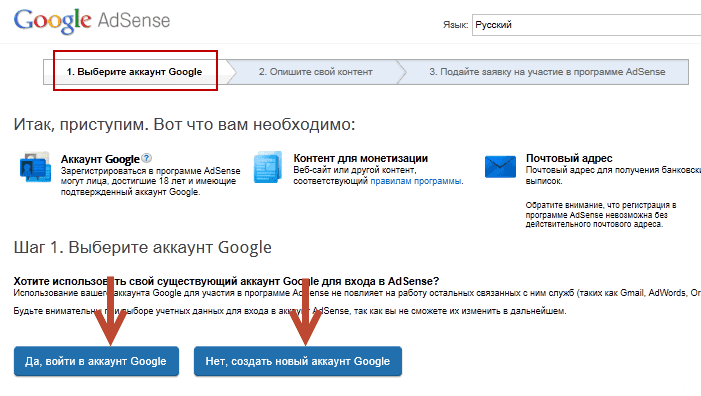
Task: Click the Зарегистрироваться в программе AdSense description
Action: click(150, 181)
